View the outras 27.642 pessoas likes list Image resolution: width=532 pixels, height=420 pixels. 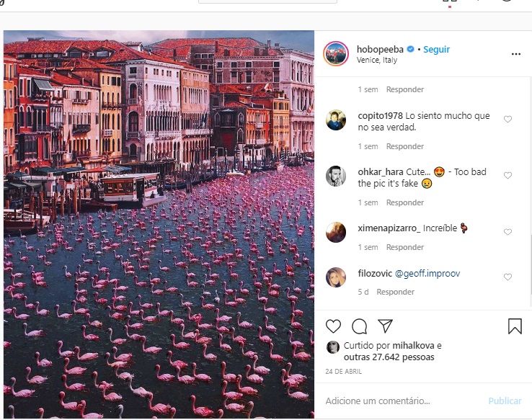[389, 357]
